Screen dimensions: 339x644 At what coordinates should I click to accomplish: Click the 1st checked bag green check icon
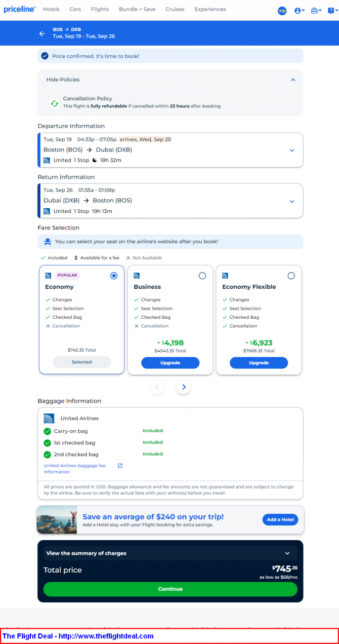47,443
